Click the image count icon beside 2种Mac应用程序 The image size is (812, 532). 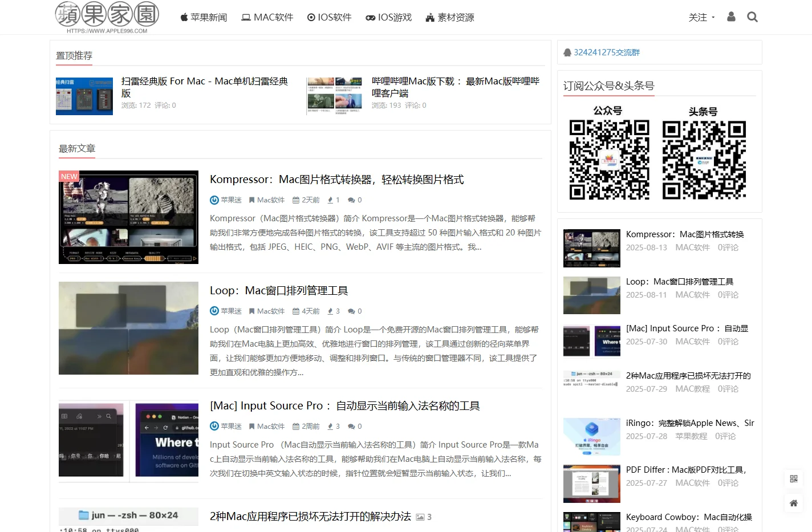420,517
